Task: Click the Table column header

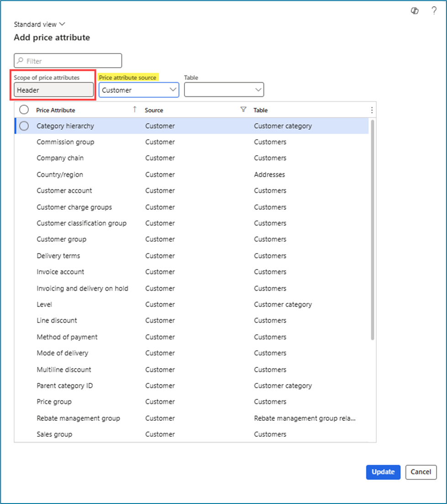Action: click(261, 110)
